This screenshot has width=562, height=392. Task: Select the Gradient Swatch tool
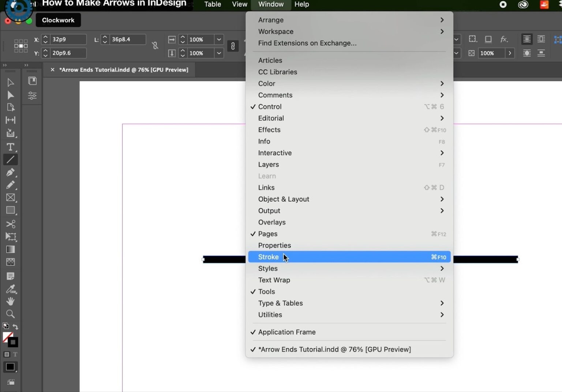pos(10,249)
